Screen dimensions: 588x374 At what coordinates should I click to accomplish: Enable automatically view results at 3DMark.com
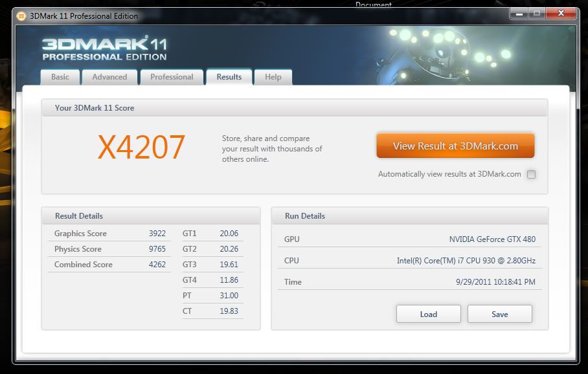[x=531, y=174]
